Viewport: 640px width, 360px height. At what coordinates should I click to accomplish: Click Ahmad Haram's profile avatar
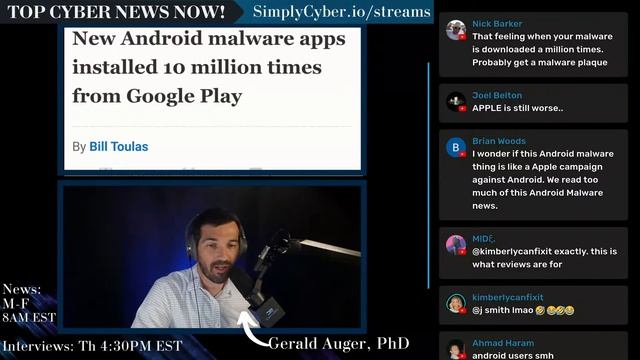456,349
